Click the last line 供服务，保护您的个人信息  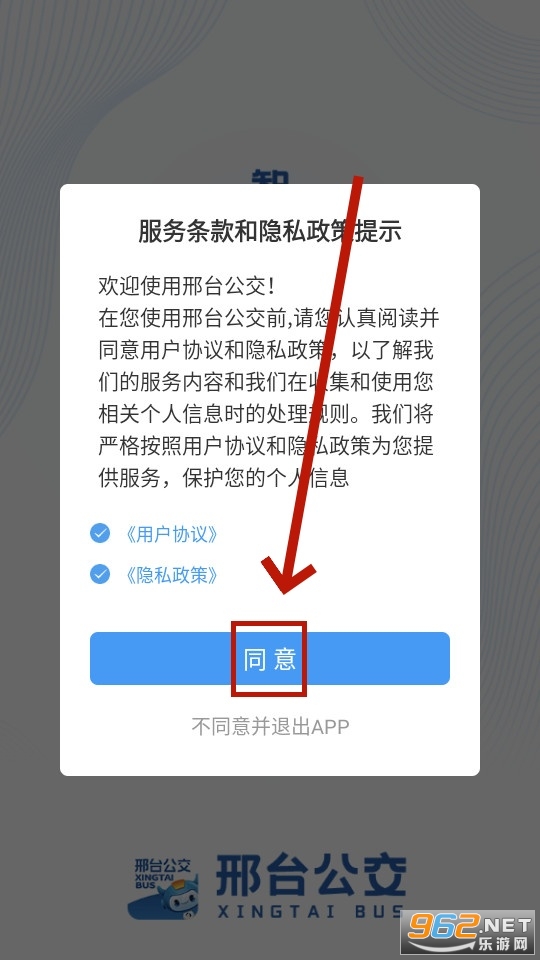pyautogui.click(x=223, y=478)
